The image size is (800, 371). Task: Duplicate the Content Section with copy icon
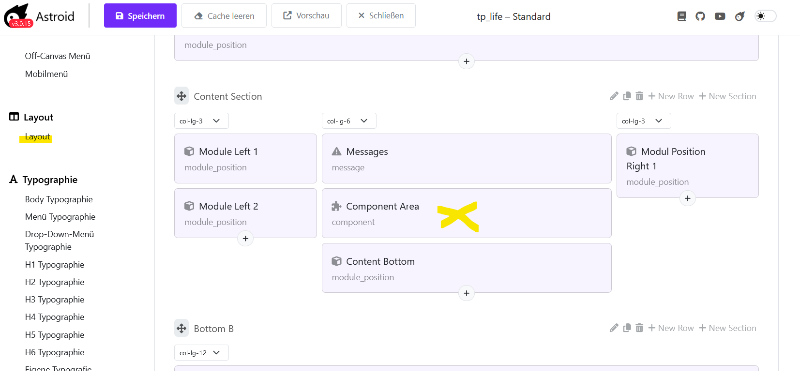[x=627, y=96]
